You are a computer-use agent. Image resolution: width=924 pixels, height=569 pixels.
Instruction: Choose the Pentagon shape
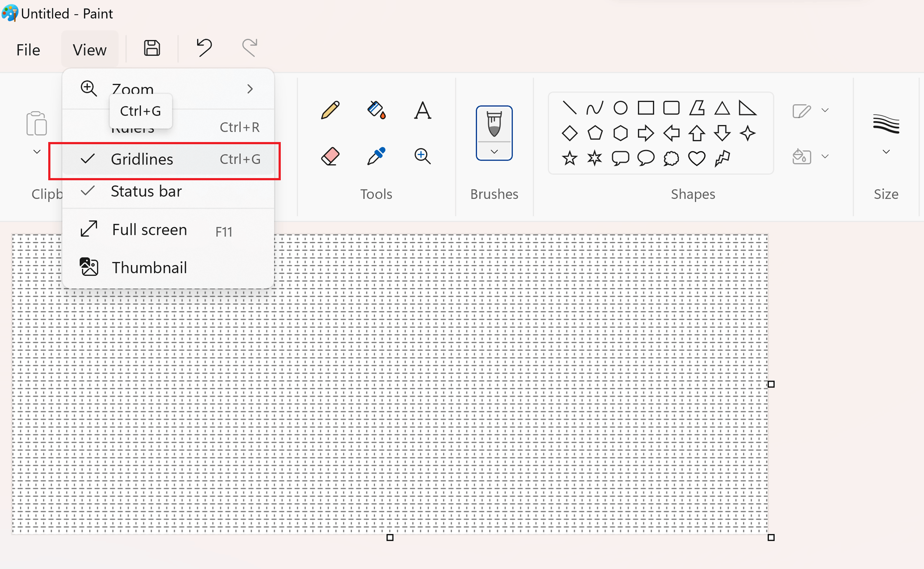(x=595, y=133)
